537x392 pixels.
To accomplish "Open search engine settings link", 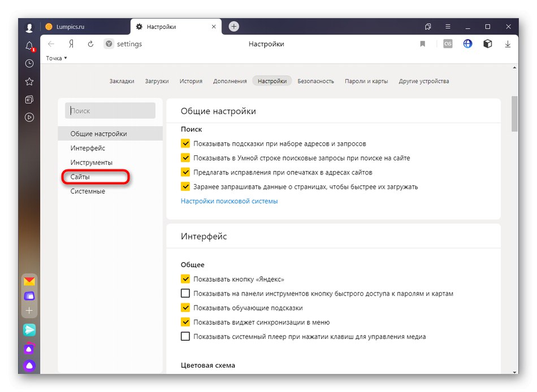I will coord(229,201).
